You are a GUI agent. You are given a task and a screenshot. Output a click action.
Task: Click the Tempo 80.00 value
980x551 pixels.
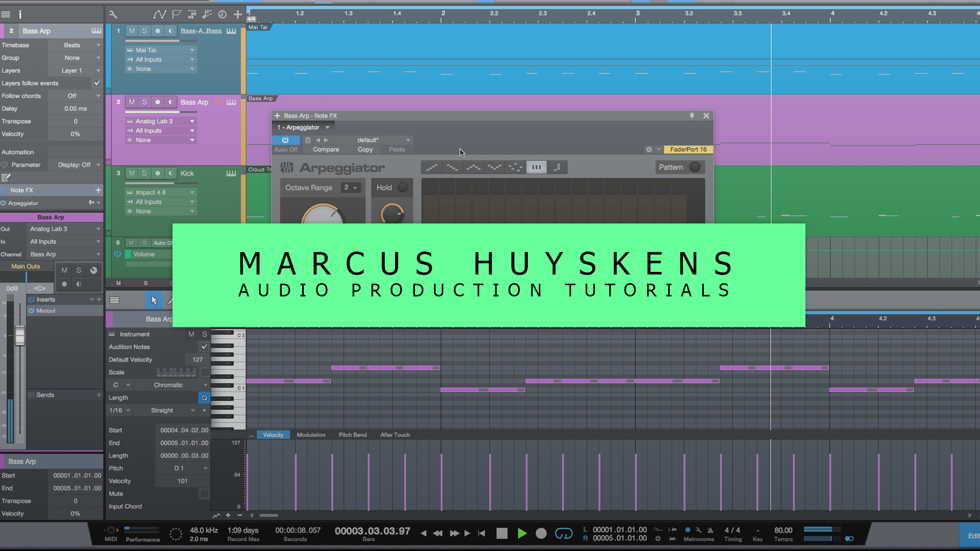point(783,531)
